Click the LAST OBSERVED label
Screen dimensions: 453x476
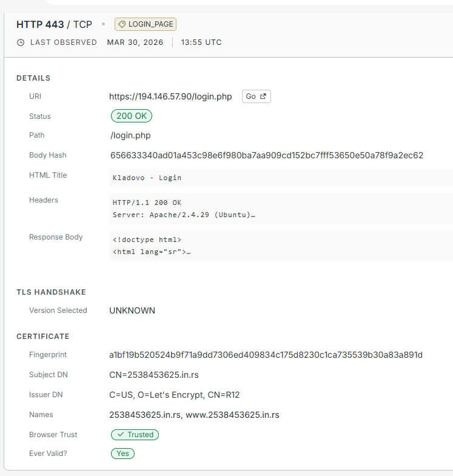point(64,42)
